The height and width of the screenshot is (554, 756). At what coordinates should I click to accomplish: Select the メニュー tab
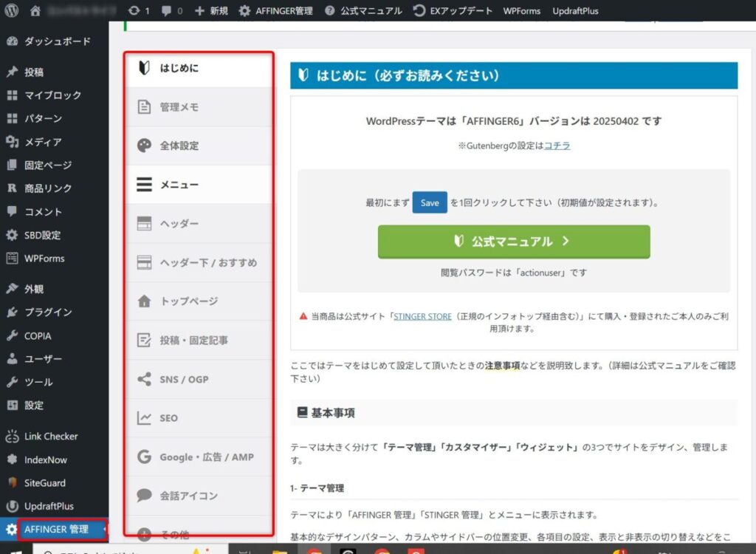199,185
